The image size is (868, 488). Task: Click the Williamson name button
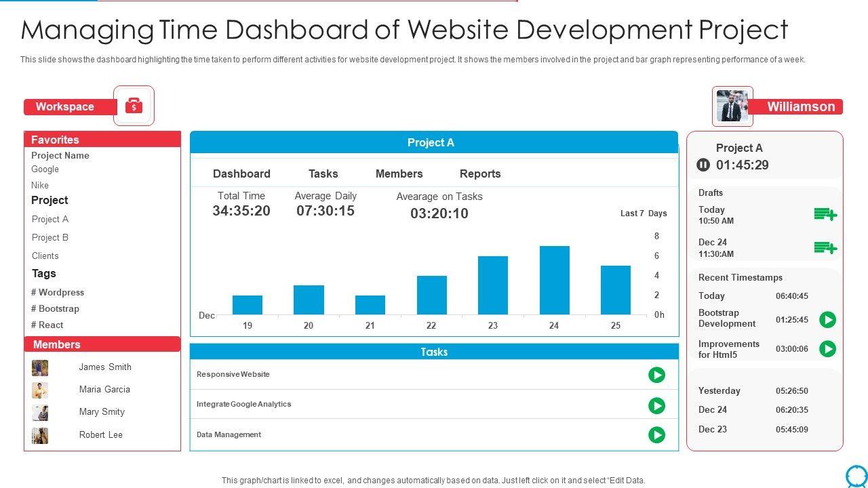[x=795, y=106]
